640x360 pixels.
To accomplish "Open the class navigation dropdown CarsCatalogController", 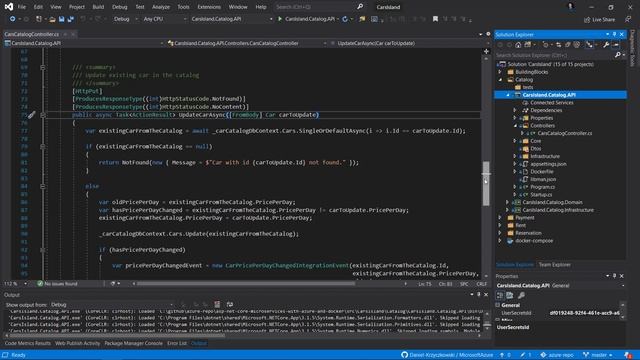I will click(x=247, y=43).
